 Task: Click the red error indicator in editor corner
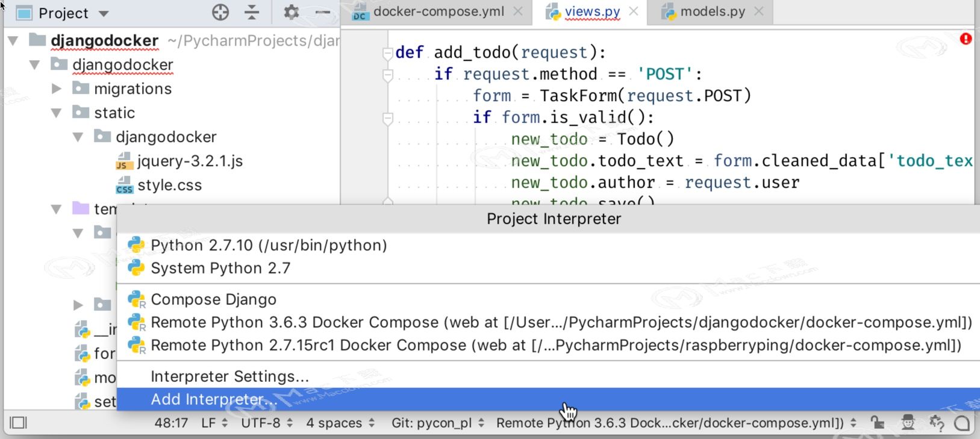(966, 39)
